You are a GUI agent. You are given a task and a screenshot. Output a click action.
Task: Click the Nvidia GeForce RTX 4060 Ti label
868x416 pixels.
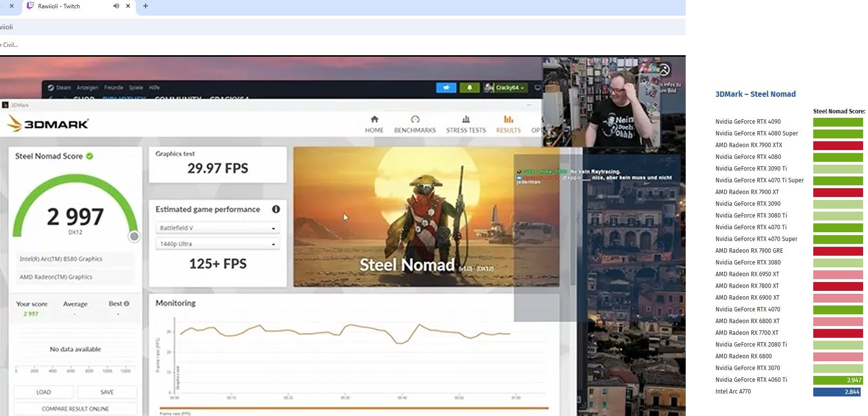[x=751, y=380]
